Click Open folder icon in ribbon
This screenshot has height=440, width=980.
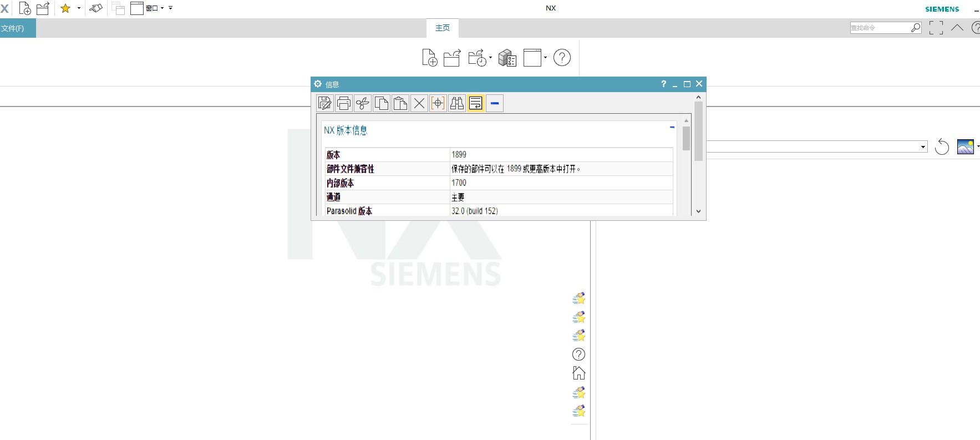coord(452,58)
